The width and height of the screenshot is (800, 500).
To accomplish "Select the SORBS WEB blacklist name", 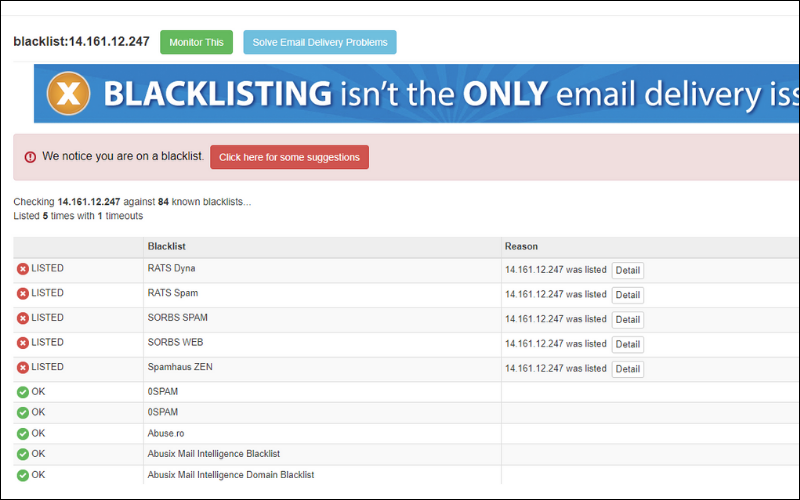I will coord(176,342).
